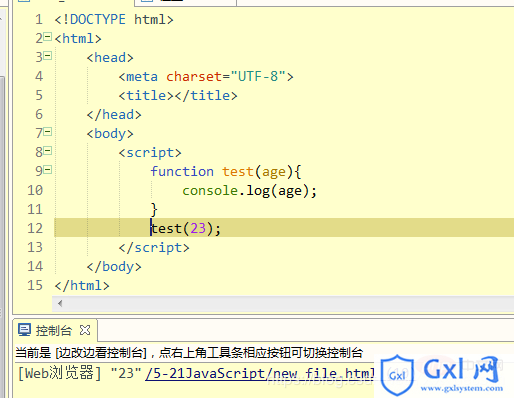The height and width of the screenshot is (398, 514).
Task: Click the number 23 in test call
Action: tap(198, 228)
